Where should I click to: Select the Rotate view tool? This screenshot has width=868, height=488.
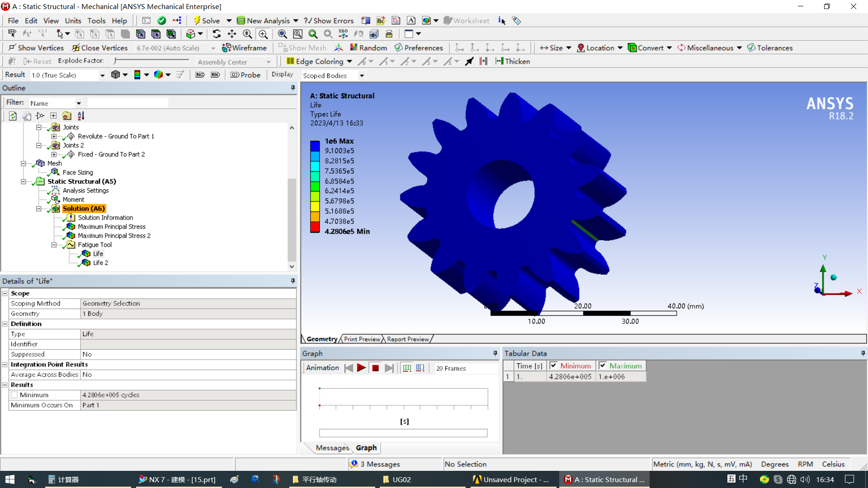(217, 34)
